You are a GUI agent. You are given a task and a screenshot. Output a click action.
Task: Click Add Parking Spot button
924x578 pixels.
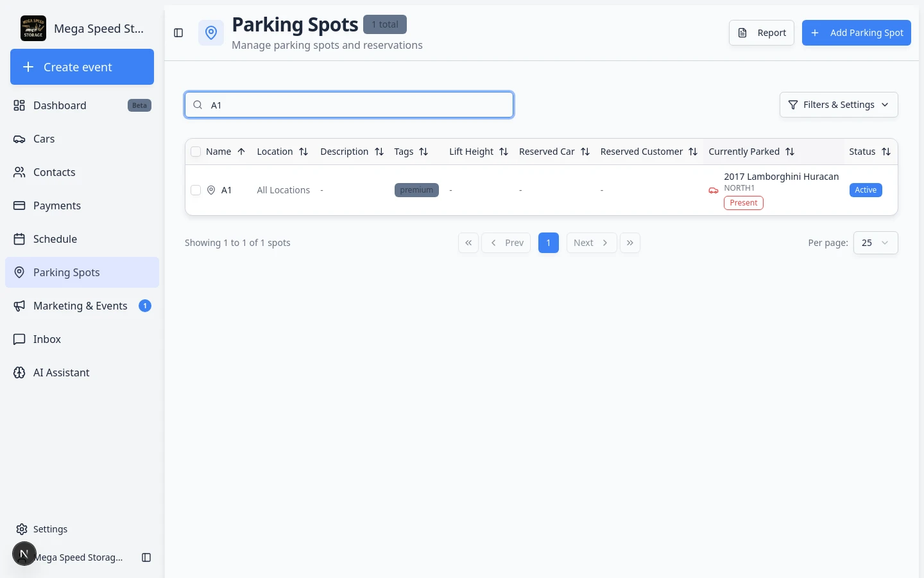pyautogui.click(x=857, y=33)
